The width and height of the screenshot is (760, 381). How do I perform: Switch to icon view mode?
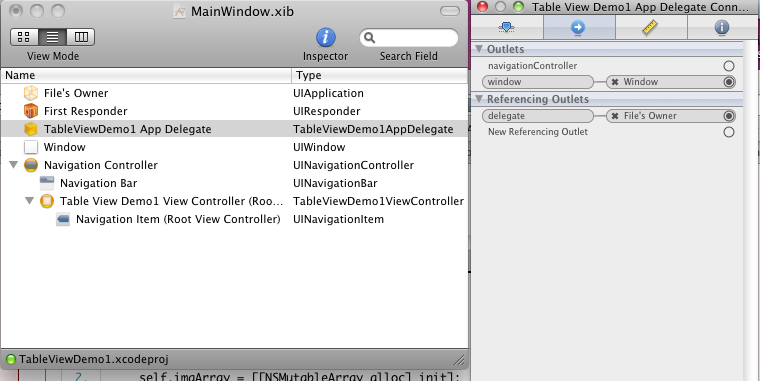click(24, 37)
